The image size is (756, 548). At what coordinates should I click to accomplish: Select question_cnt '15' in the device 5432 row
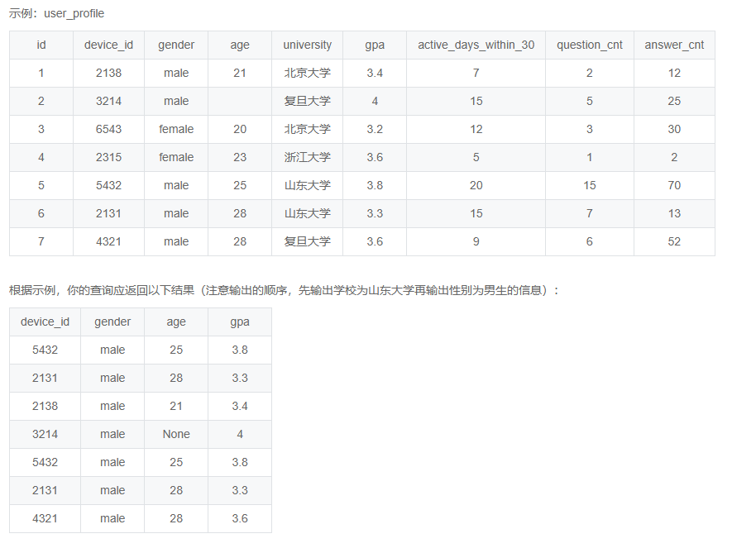[589, 185]
